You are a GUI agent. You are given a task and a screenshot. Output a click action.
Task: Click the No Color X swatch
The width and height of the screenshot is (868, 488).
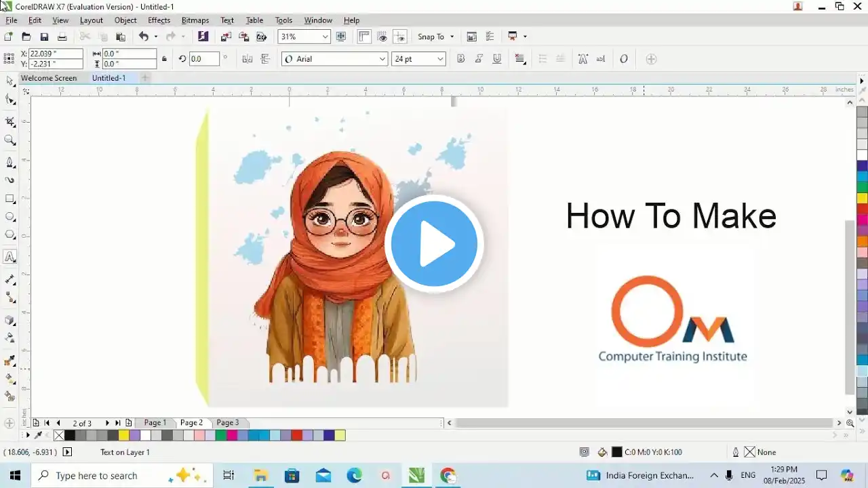[x=59, y=435]
